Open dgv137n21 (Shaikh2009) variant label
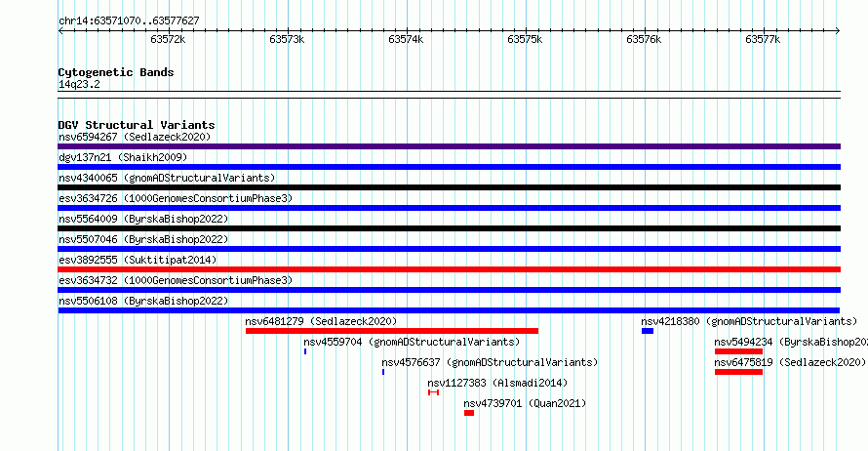The height and width of the screenshot is (451, 868). click(x=123, y=157)
